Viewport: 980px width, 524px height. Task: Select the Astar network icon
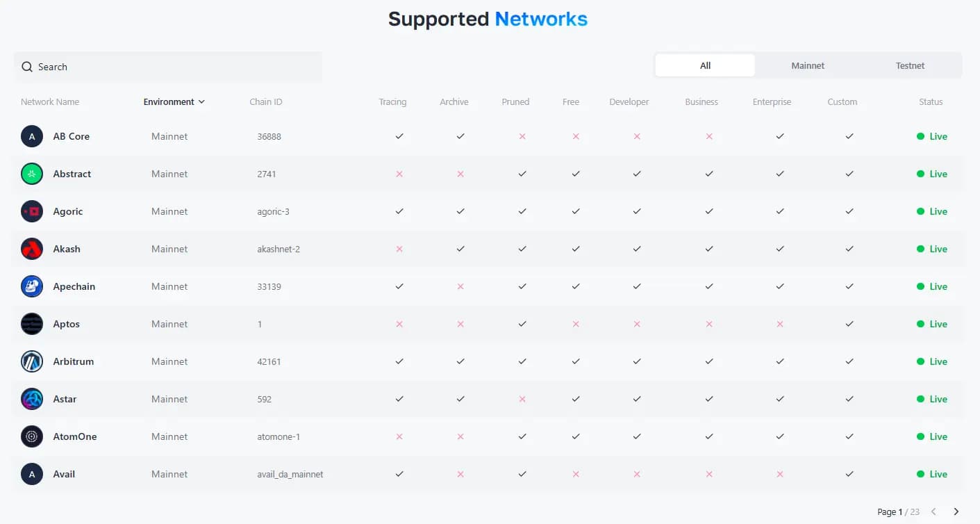(31, 399)
